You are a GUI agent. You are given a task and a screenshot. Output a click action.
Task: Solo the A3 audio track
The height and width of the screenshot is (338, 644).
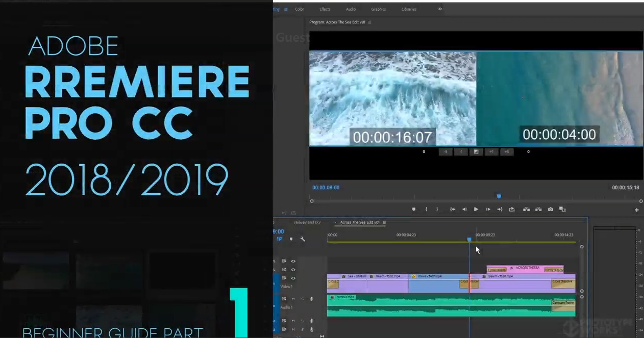[302, 329]
